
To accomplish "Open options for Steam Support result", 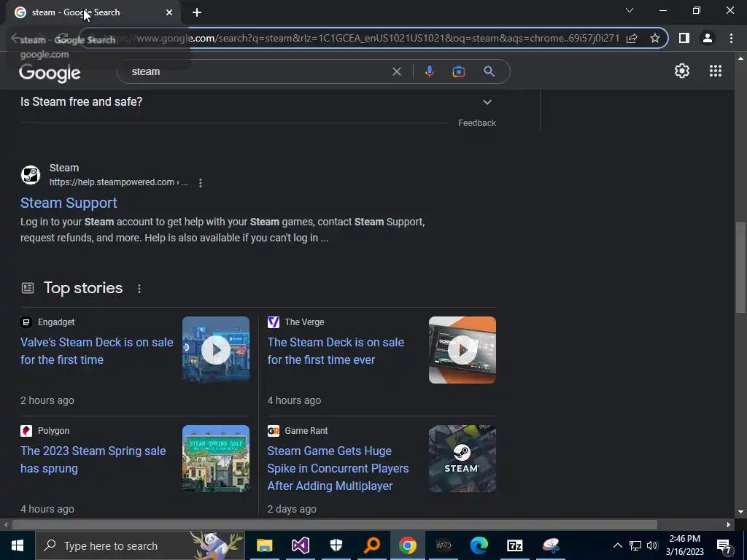I will click(201, 183).
